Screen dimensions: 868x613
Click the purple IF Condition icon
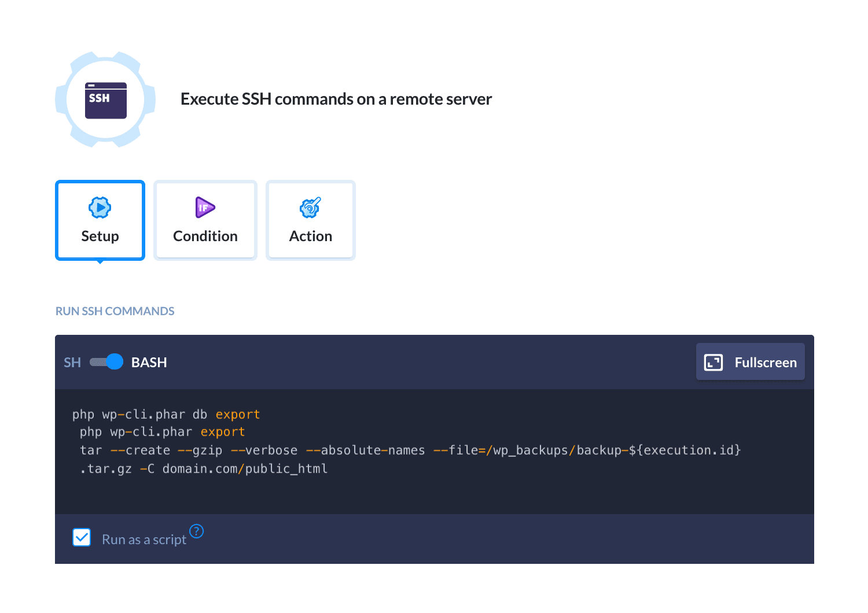click(x=205, y=207)
